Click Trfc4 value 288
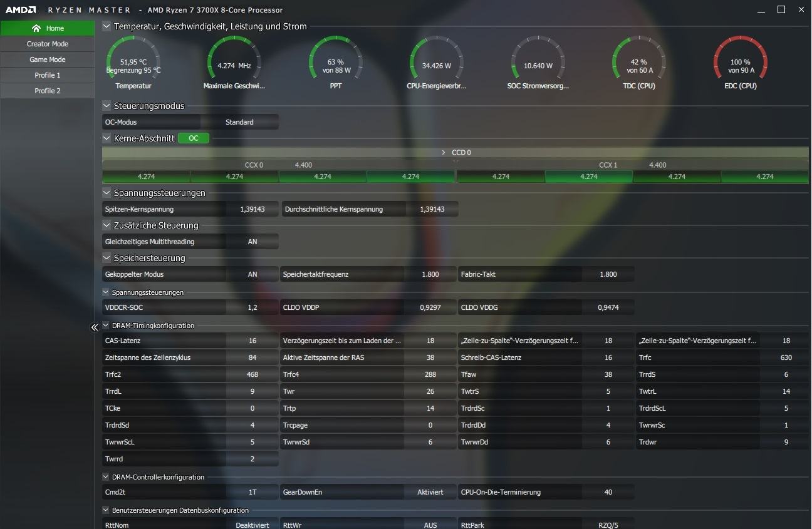The height and width of the screenshot is (529, 812). click(x=430, y=374)
